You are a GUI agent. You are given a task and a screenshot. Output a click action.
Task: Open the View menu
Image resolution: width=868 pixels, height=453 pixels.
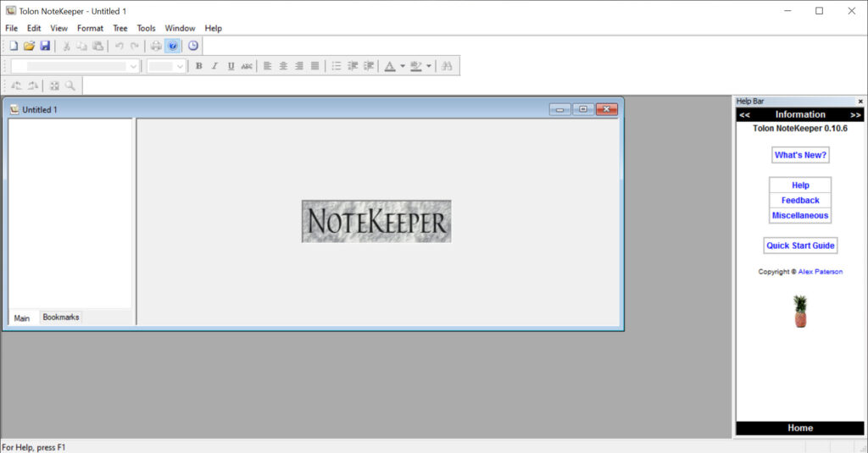[x=58, y=28]
